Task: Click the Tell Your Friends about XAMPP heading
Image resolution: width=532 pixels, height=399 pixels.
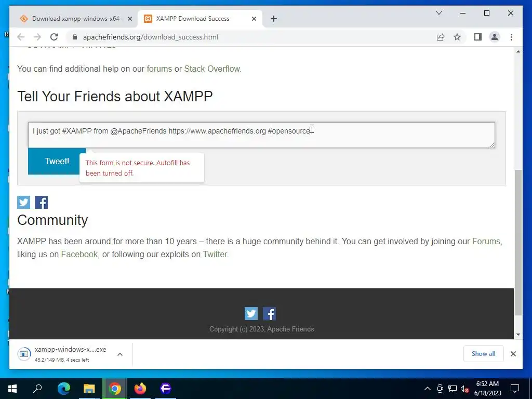Action: [115, 96]
